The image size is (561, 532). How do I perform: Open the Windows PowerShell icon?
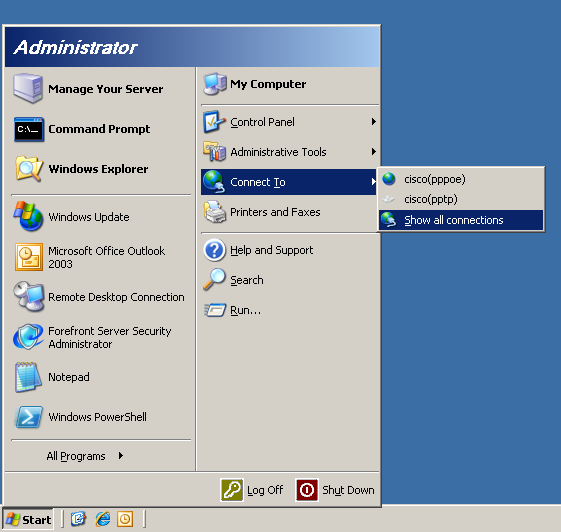coord(29,417)
